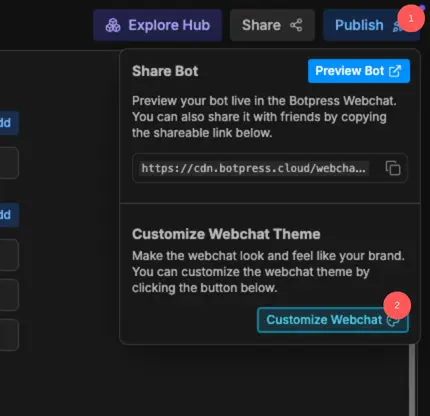Open the Explore Hub button
Image resolution: width=430 pixels, height=416 pixels.
click(157, 25)
